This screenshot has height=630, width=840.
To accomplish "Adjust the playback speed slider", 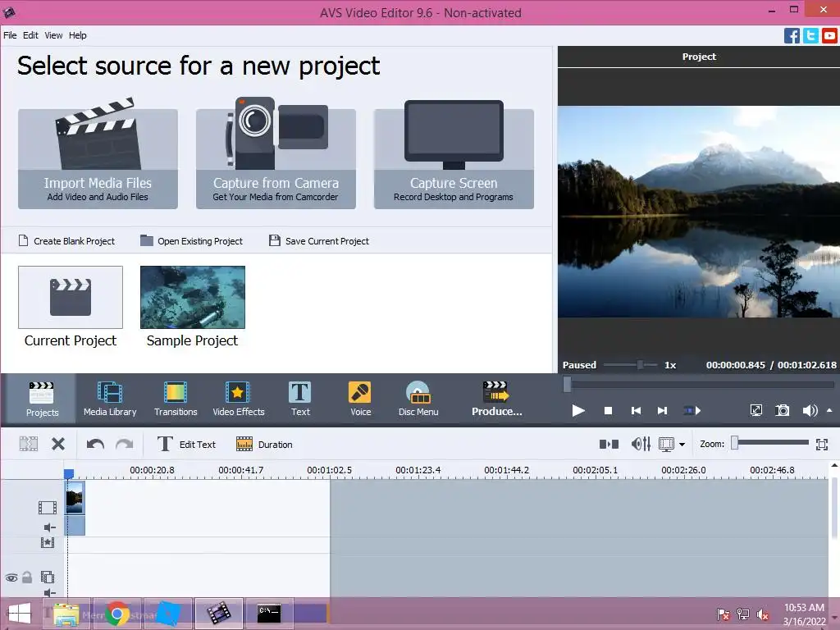I will click(x=631, y=365).
